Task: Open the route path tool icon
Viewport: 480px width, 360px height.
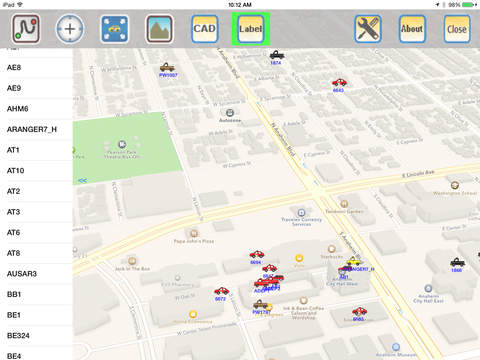Action: 26,29
